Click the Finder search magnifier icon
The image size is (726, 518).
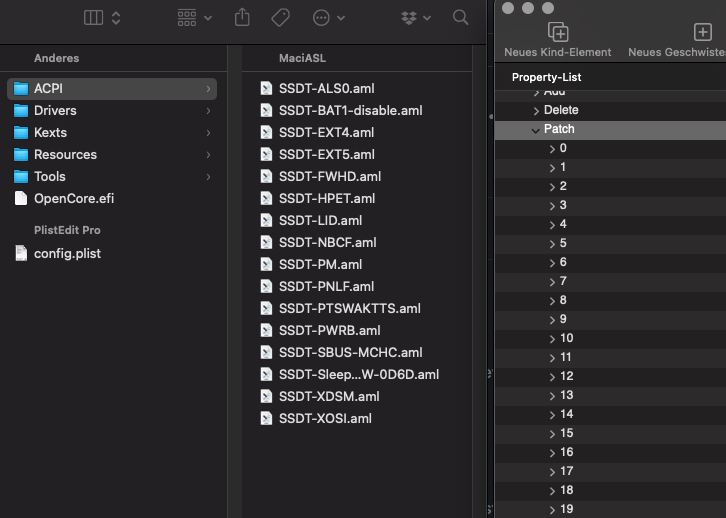tap(460, 18)
